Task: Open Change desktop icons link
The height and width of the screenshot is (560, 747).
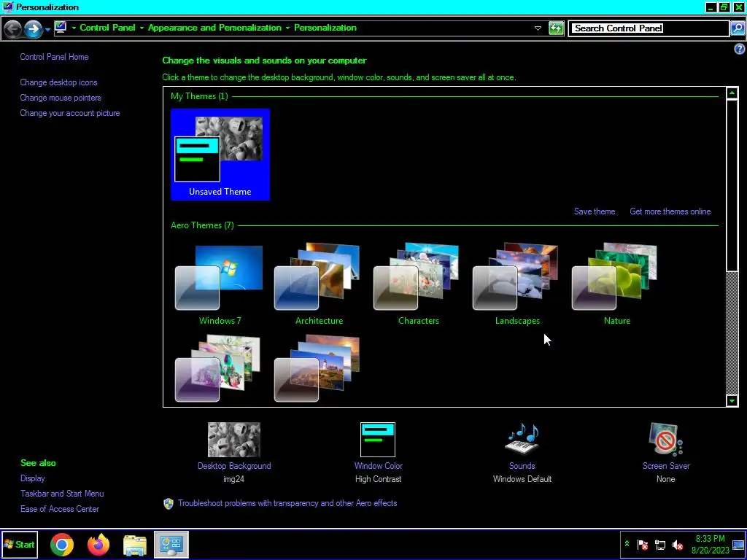Action: point(58,82)
